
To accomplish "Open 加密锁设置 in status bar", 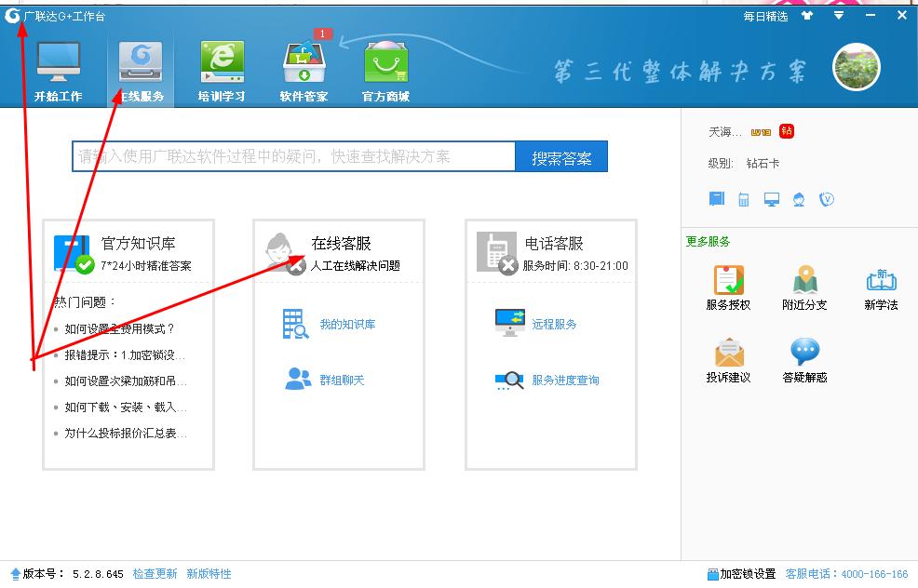I will [x=741, y=574].
